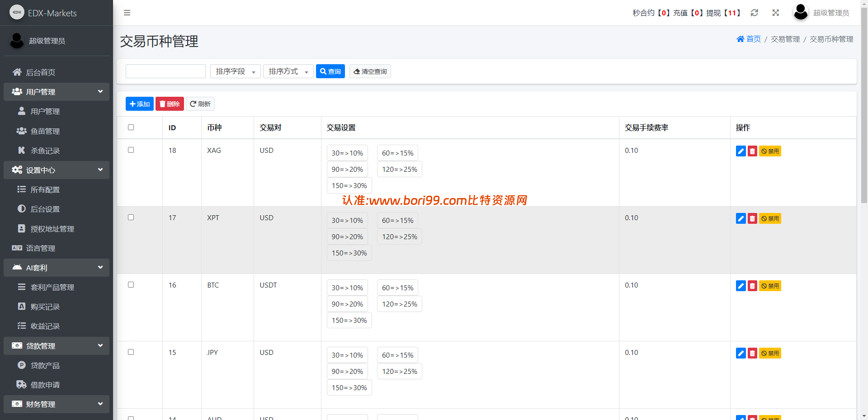Image resolution: width=868 pixels, height=420 pixels.
Task: Click the home icon in breadcrumb
Action: [740, 39]
